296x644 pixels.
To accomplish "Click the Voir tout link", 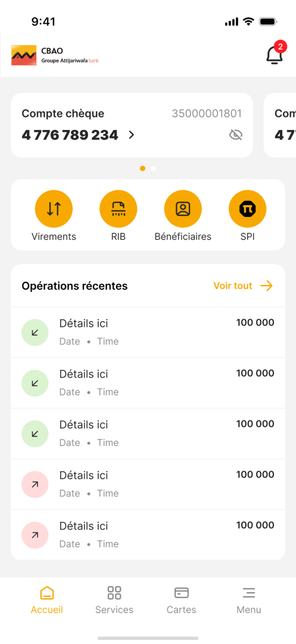I will [x=233, y=286].
